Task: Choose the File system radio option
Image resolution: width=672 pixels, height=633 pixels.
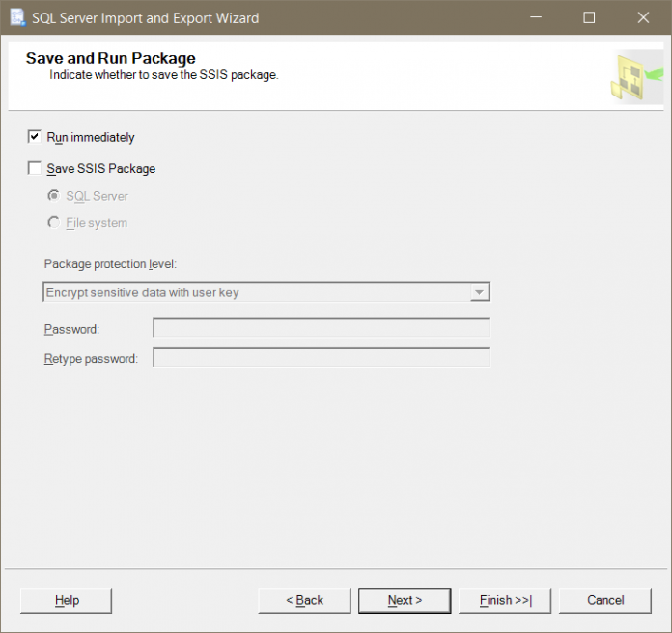Action: click(54, 223)
